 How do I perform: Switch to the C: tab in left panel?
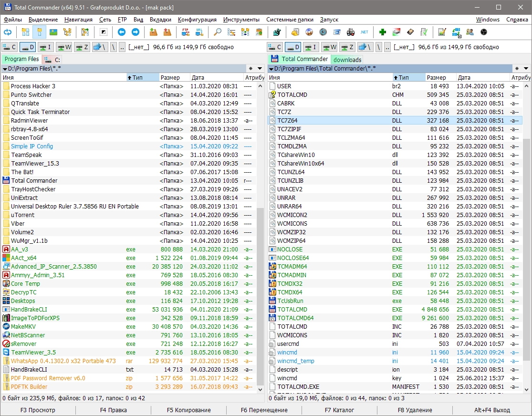[x=52, y=60]
